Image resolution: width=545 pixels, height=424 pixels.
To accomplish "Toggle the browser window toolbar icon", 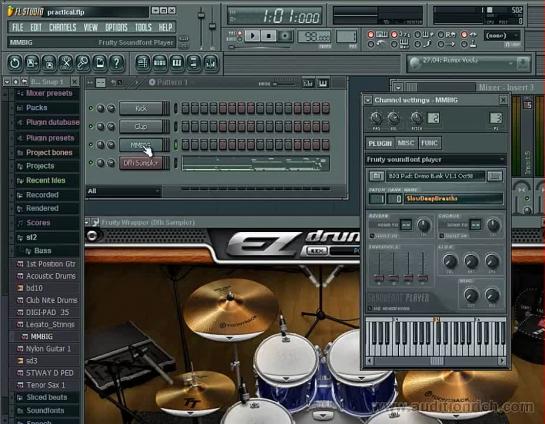I will [x=194, y=63].
